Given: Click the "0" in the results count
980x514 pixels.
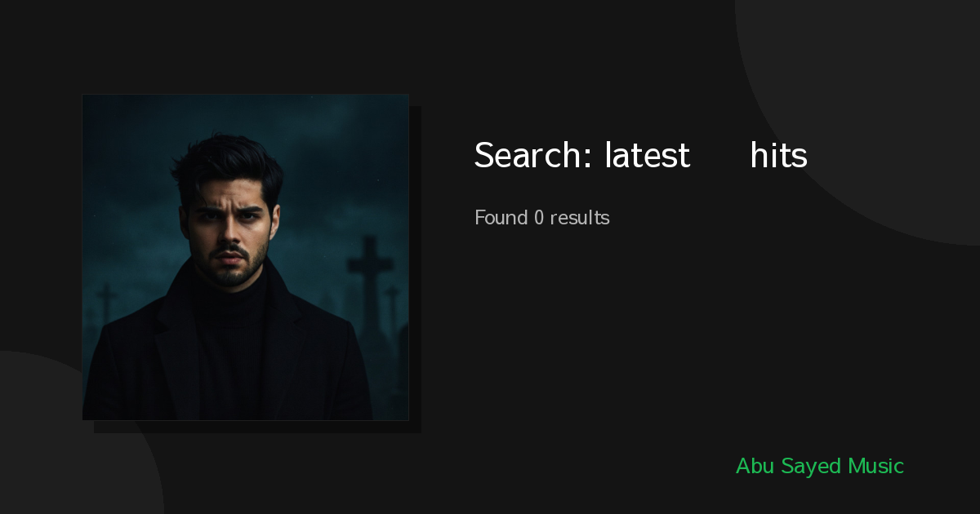Looking at the screenshot, I should (x=539, y=218).
